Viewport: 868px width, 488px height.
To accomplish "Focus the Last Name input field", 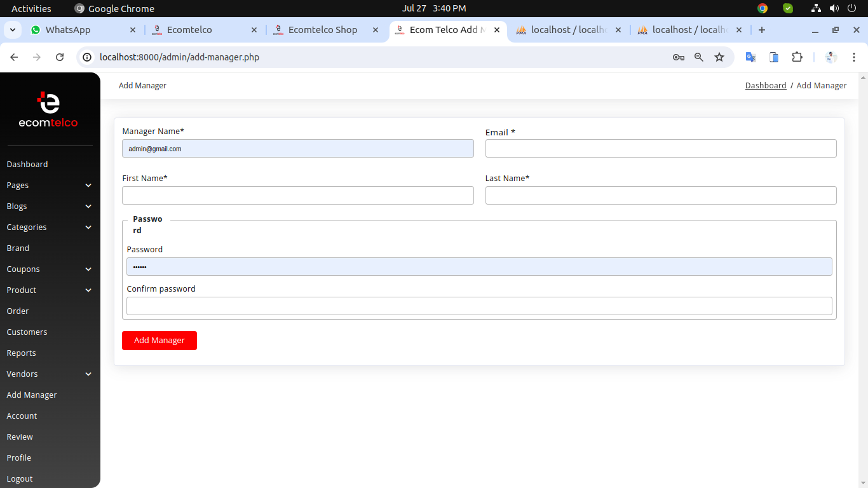I will click(x=661, y=196).
